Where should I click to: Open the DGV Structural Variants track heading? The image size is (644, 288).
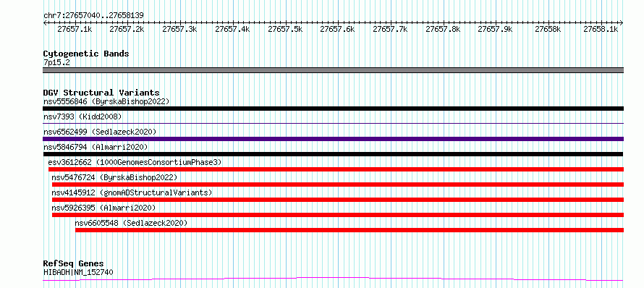101,93
